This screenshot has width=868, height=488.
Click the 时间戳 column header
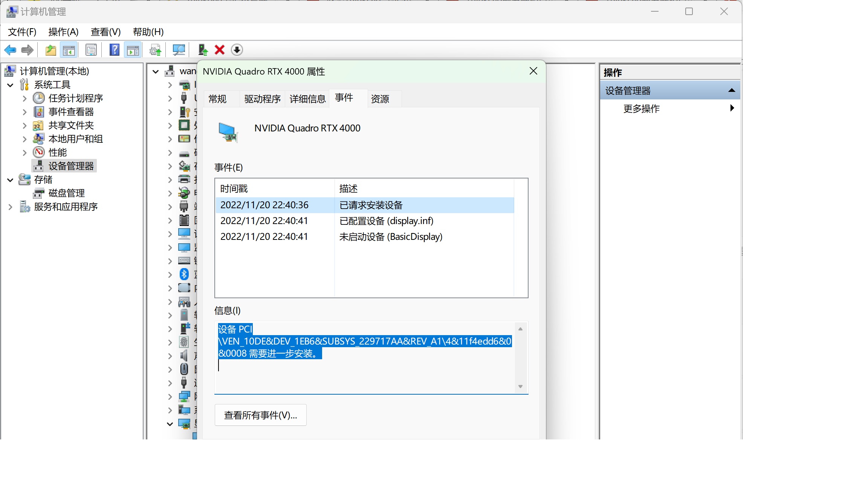point(275,189)
